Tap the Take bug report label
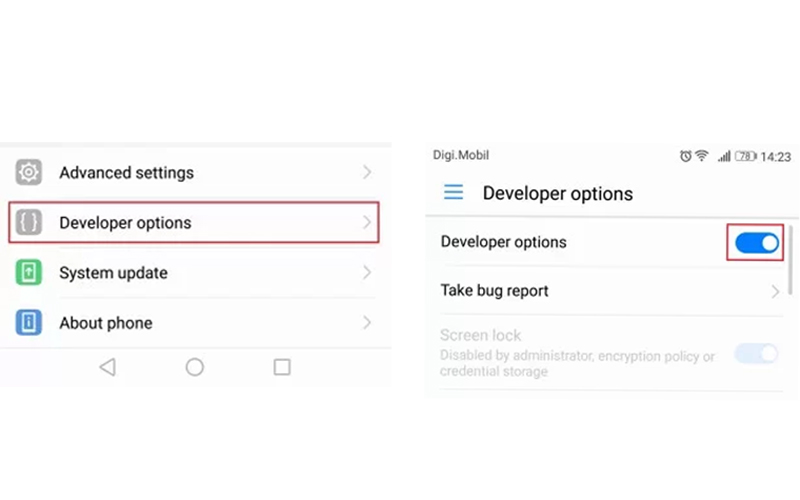The width and height of the screenshot is (800, 500). [494, 291]
